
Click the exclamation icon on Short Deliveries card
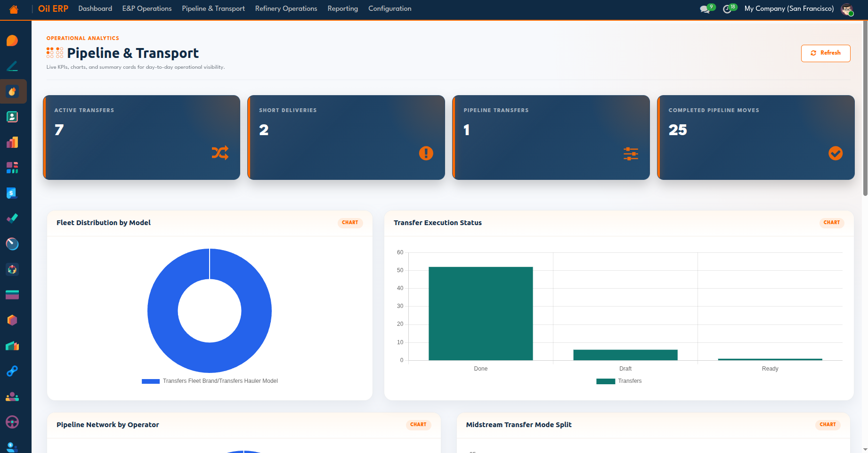pyautogui.click(x=426, y=153)
